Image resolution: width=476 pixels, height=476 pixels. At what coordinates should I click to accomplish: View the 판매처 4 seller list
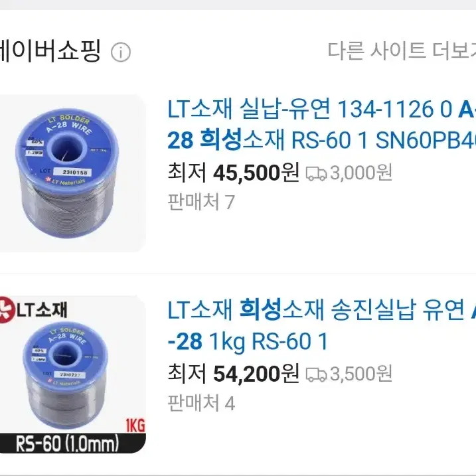pos(201,403)
